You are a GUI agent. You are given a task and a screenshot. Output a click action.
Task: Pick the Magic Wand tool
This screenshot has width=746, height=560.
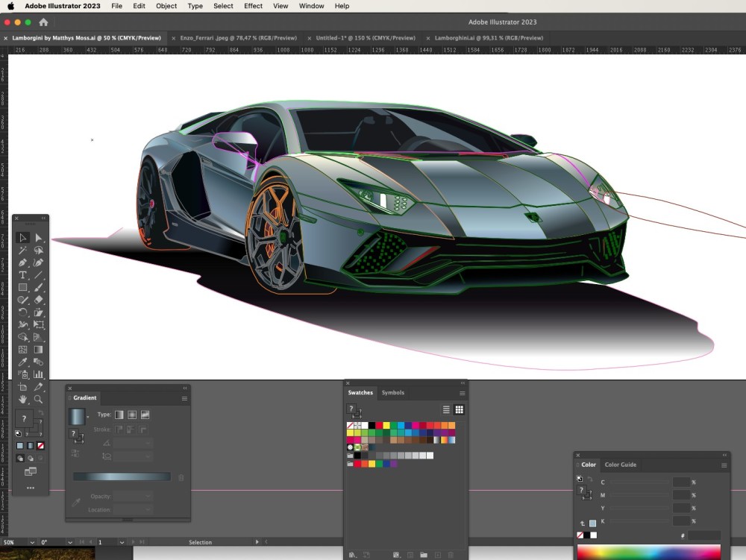point(22,249)
